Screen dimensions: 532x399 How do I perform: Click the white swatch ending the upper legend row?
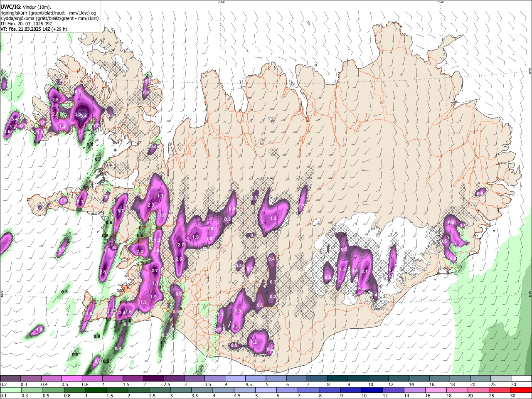521,379
